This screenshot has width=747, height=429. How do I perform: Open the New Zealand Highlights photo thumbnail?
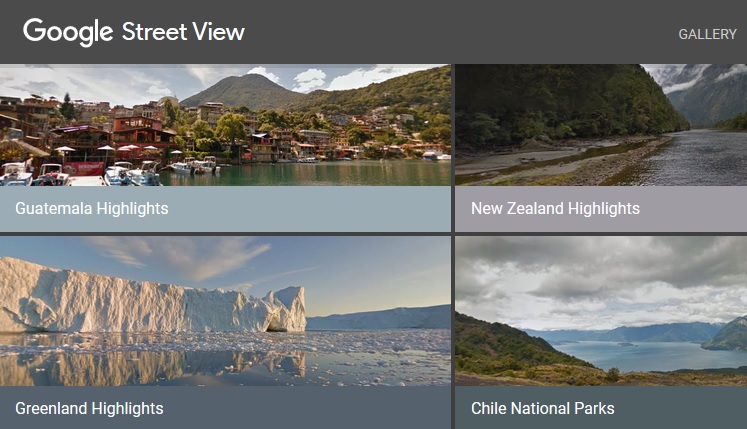pos(600,125)
